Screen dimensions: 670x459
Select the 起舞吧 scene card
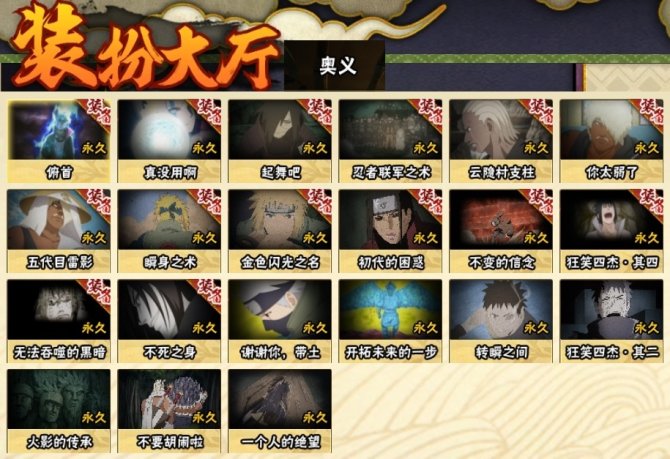click(280, 141)
